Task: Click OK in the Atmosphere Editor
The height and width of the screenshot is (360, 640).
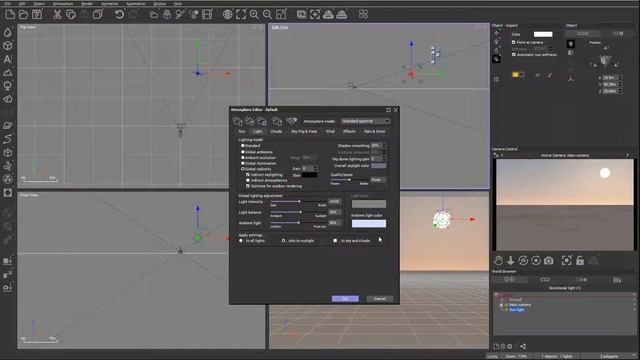Action: tap(345, 299)
